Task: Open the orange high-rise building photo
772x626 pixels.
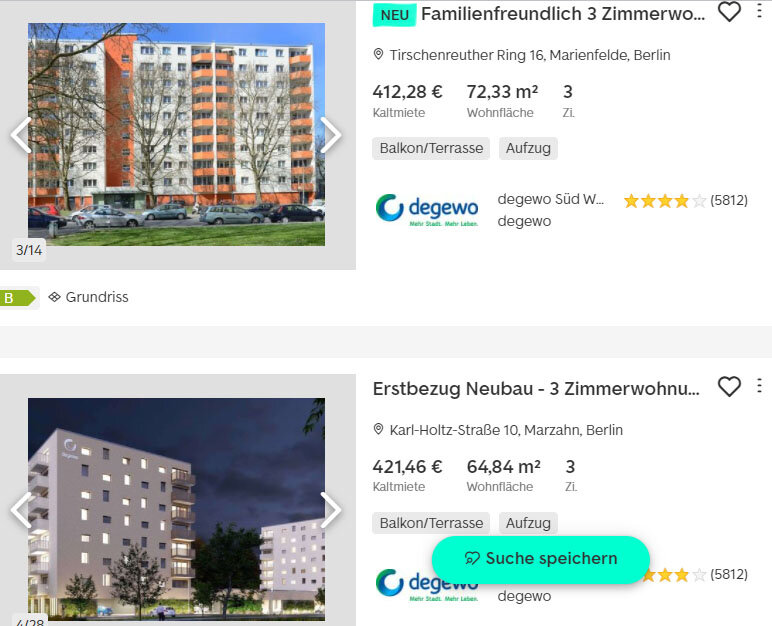Action: click(x=176, y=134)
